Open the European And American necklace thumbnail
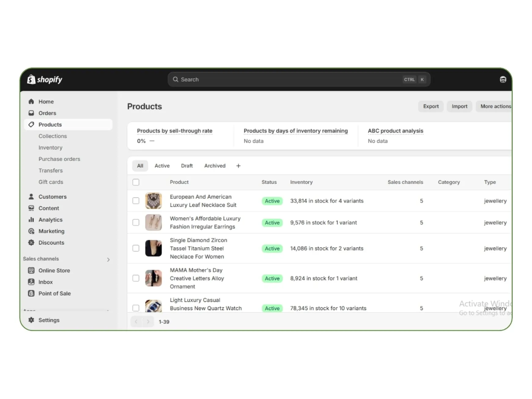Screen dimensions: 532x399 [153, 201]
